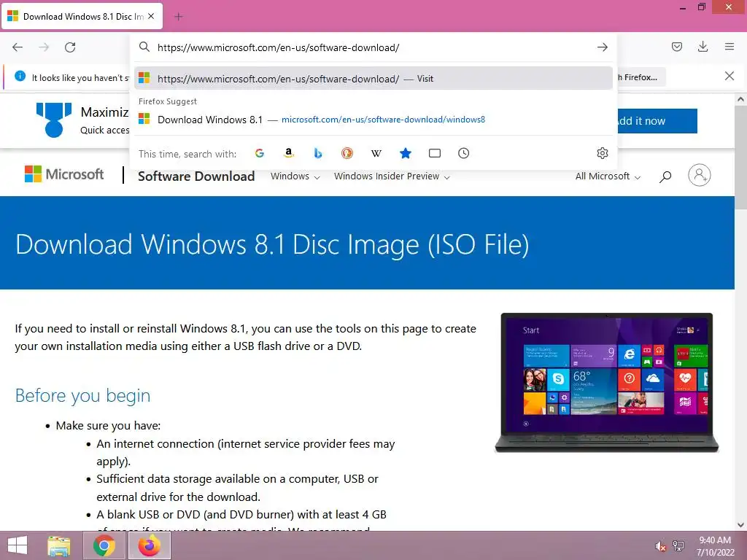Go back to the previous page
The image size is (747, 560).
18,47
